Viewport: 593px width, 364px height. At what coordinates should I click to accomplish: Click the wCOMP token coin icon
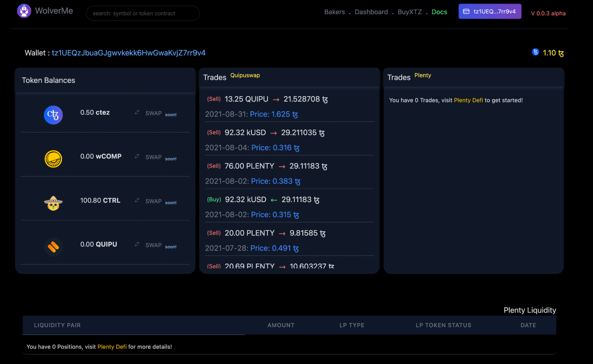(x=53, y=159)
